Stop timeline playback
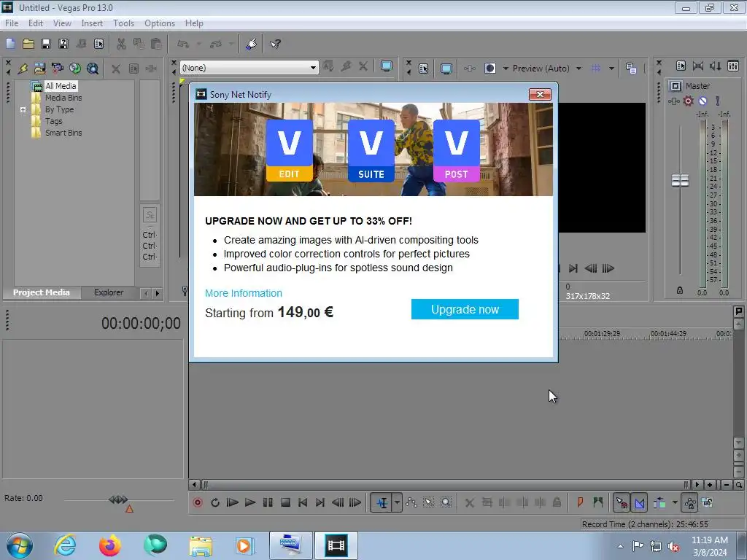747x560 pixels. (x=285, y=502)
